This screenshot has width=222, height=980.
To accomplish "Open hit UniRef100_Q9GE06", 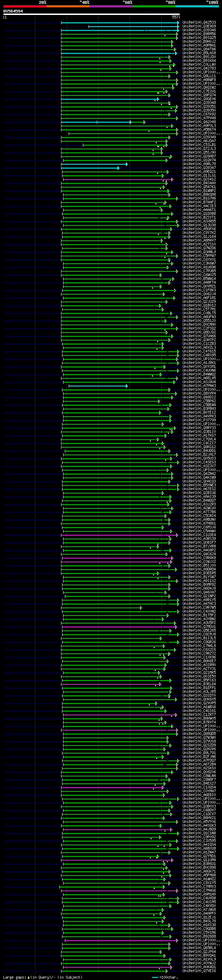I will 199,99.
